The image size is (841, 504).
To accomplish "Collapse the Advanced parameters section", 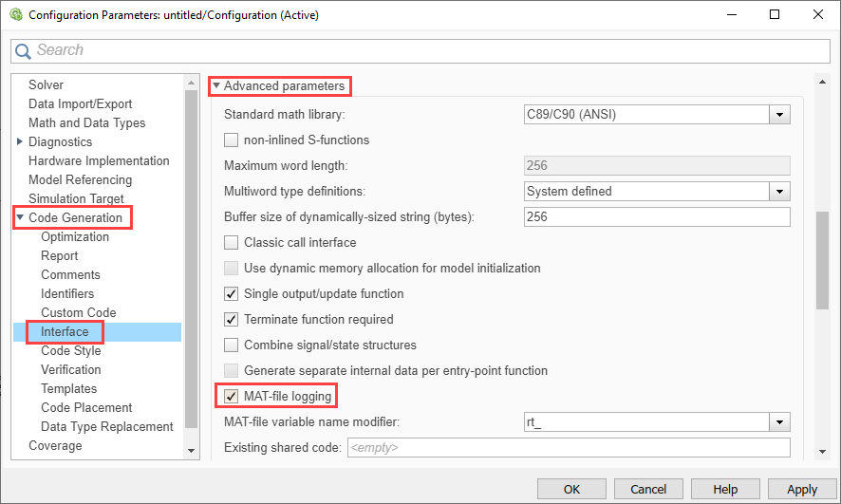I will [x=216, y=85].
